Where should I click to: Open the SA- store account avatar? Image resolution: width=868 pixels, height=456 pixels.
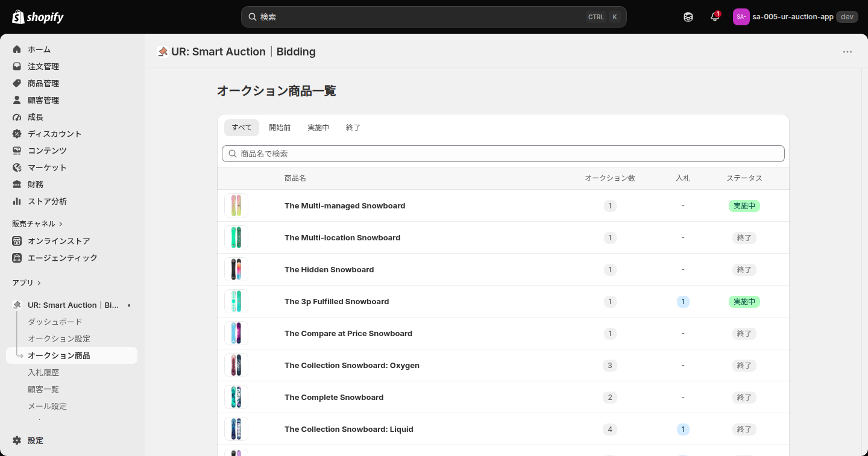pos(741,17)
